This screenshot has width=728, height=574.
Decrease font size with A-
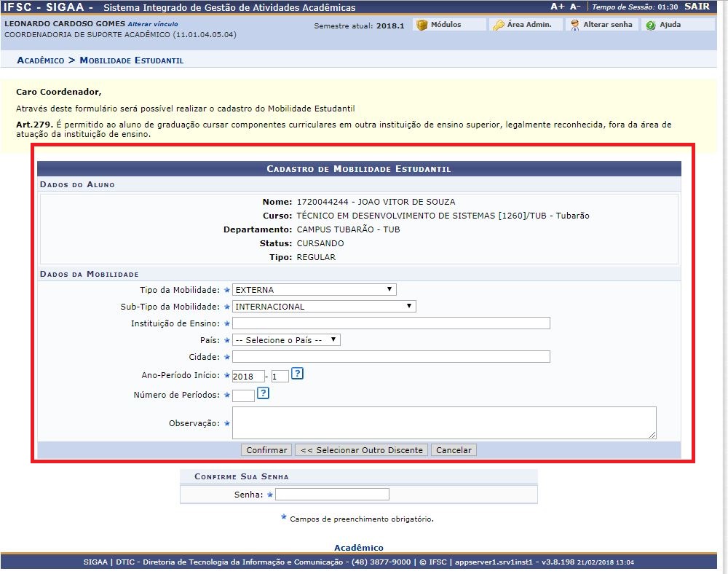point(575,7)
